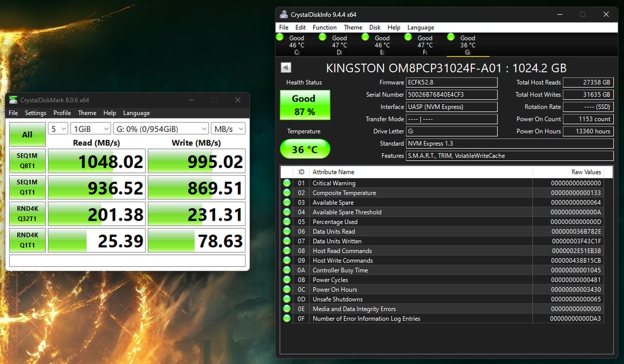Open CrystalDiskInfo Edit menu
The image size is (624, 364).
[300, 28]
